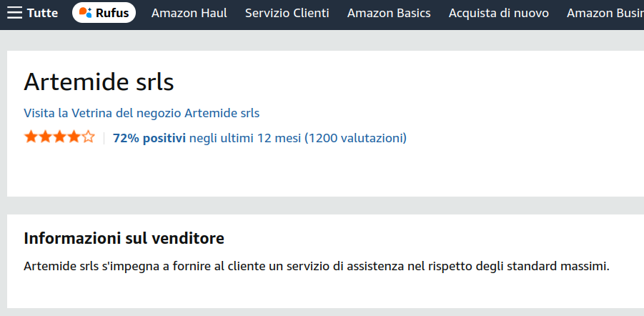Open the Rufus text label
Screen dimensions: 644x316
coord(112,13)
